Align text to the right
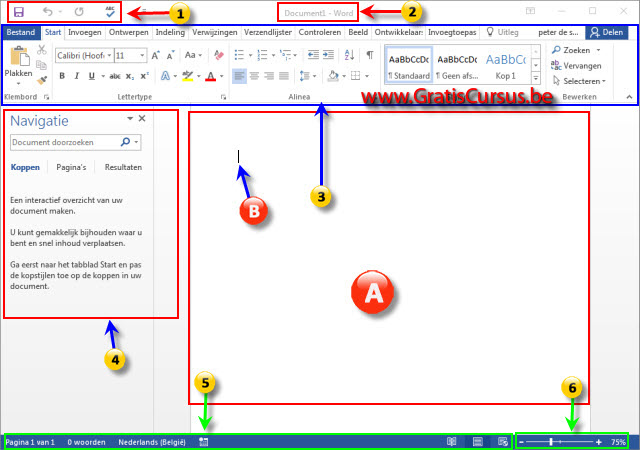640x450 pixels. 269,76
